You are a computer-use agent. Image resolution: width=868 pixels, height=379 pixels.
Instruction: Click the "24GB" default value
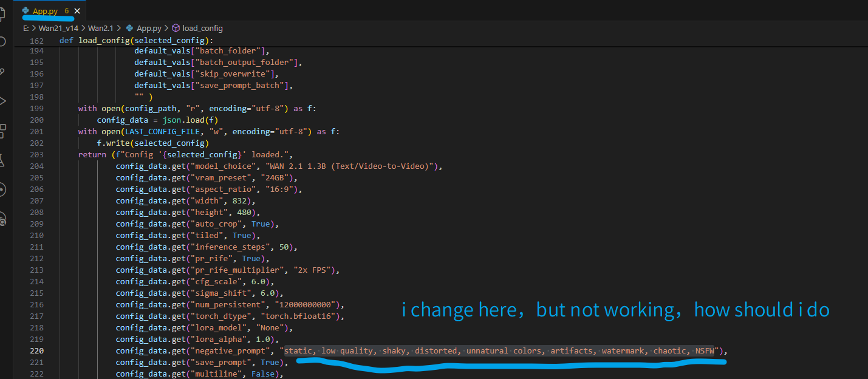pyautogui.click(x=275, y=178)
